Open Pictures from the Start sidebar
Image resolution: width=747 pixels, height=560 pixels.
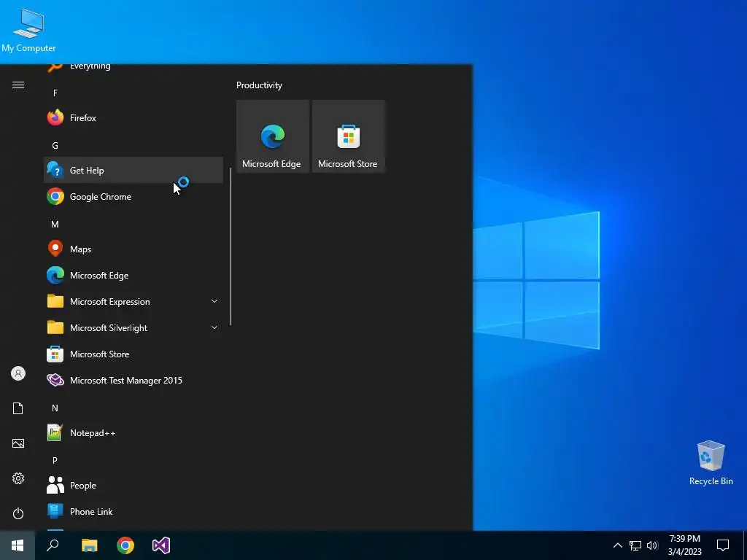pos(18,443)
